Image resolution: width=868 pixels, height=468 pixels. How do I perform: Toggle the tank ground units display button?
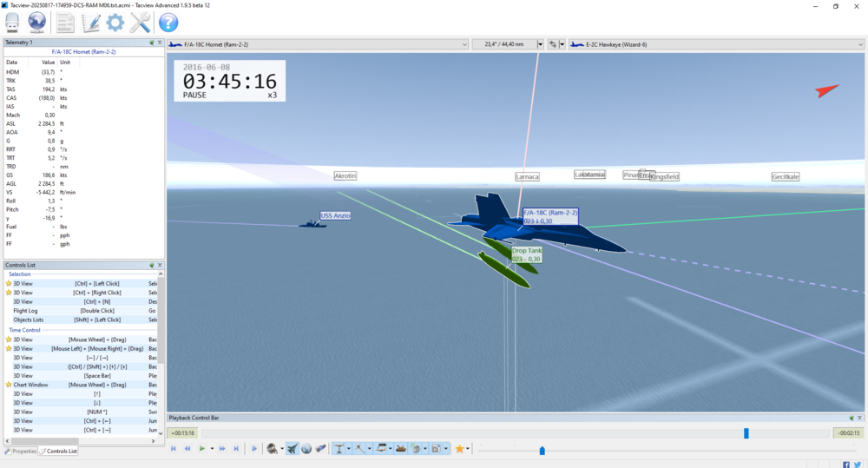(x=401, y=449)
